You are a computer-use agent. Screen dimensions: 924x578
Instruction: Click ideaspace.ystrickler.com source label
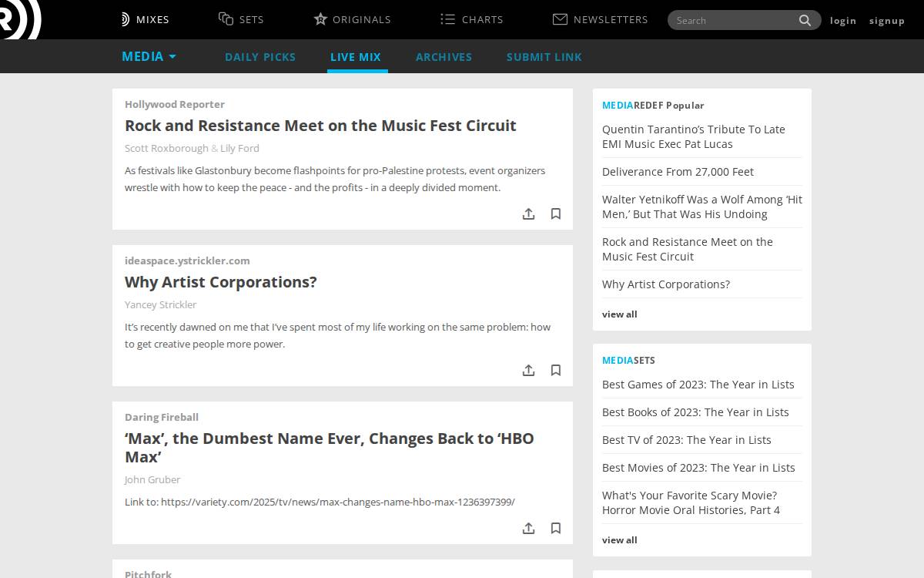[187, 260]
